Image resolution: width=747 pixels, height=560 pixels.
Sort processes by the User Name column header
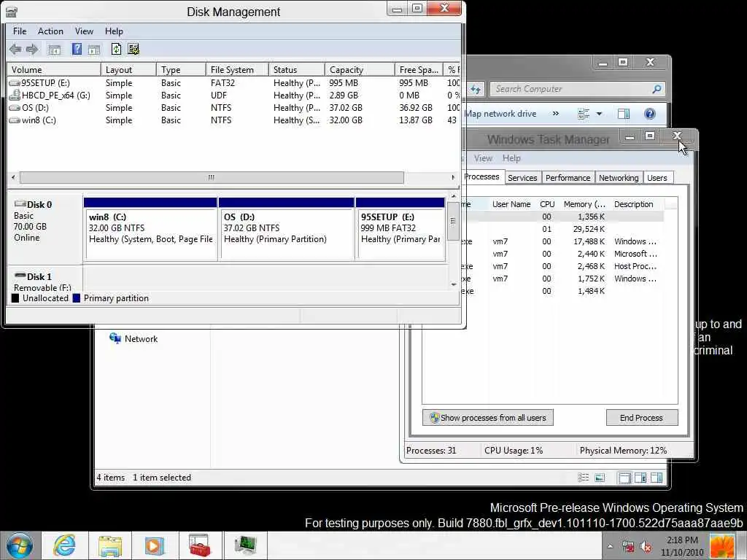tap(511, 204)
